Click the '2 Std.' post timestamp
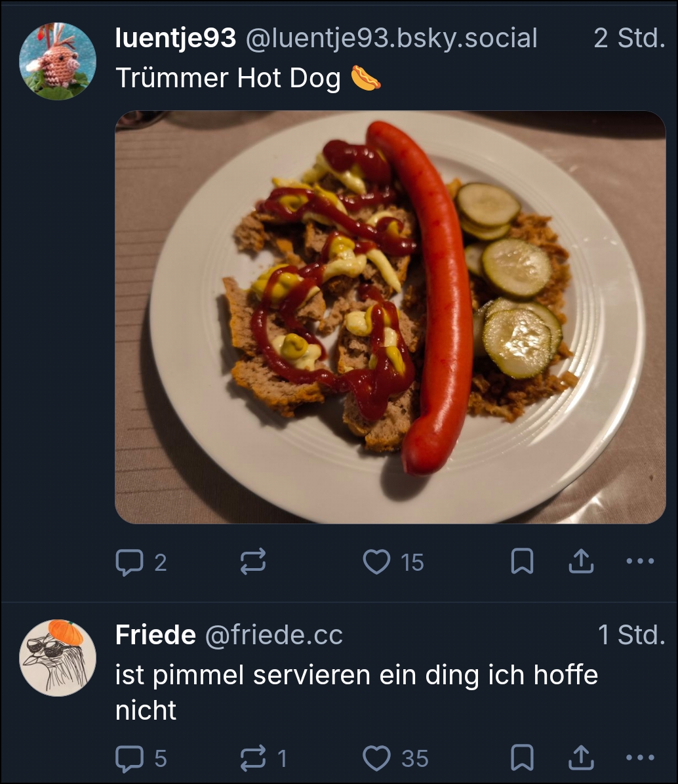 pos(629,39)
